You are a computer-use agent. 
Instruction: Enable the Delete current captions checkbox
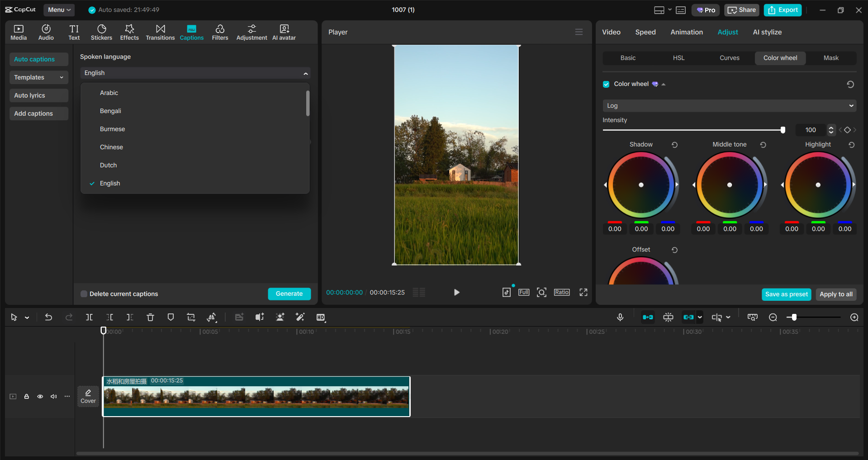(84, 294)
